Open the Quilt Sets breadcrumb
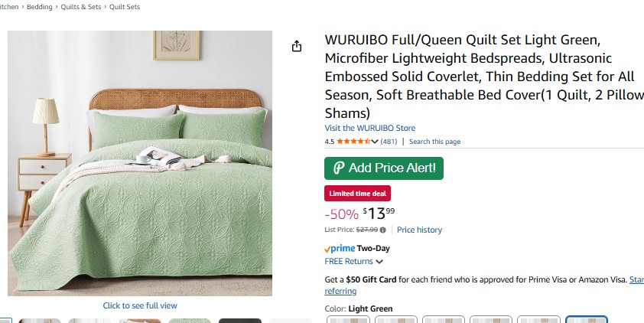The image size is (644, 323). [x=125, y=7]
